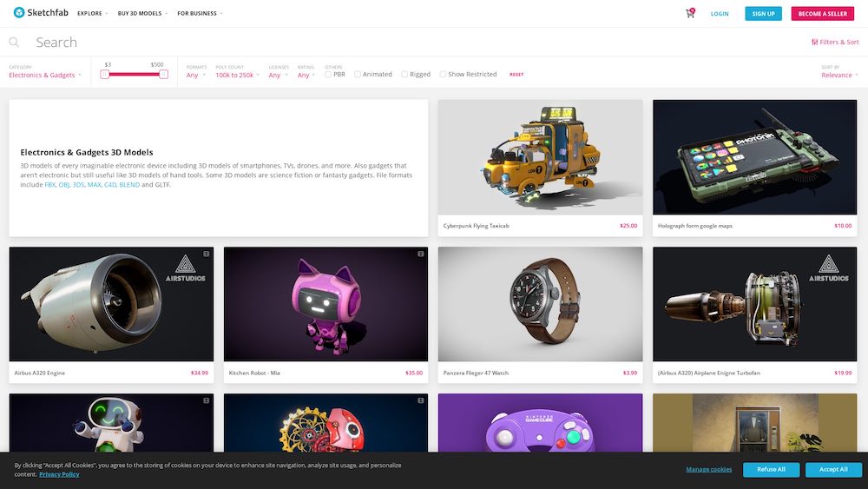Click badge icon on Airbus A320 Engine thumbnail
This screenshot has width=868, height=489.
[207, 254]
